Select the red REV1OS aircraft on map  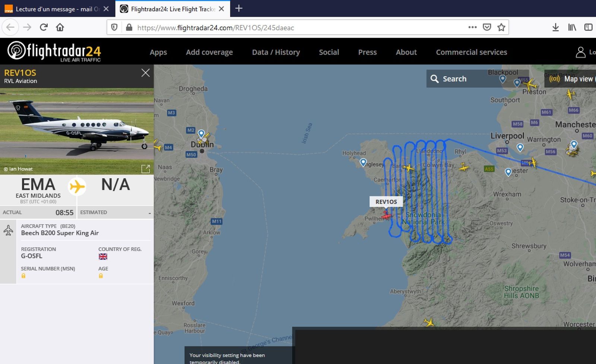pos(386,215)
